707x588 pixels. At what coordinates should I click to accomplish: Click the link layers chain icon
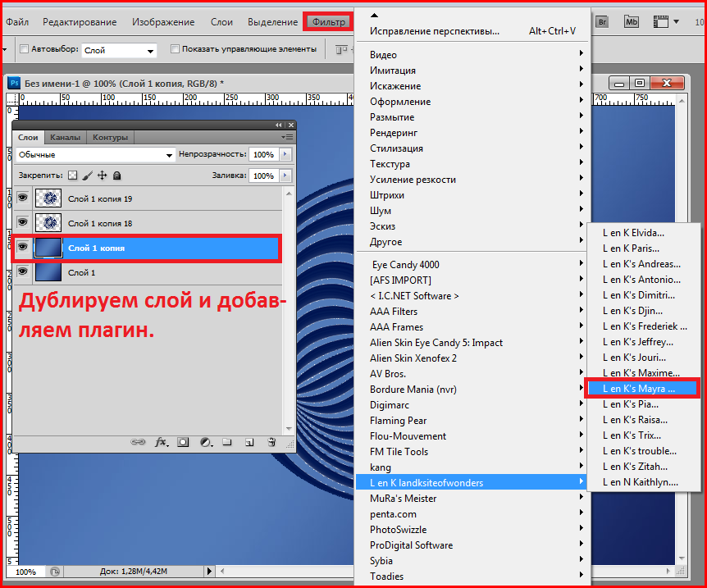pyautogui.click(x=138, y=442)
